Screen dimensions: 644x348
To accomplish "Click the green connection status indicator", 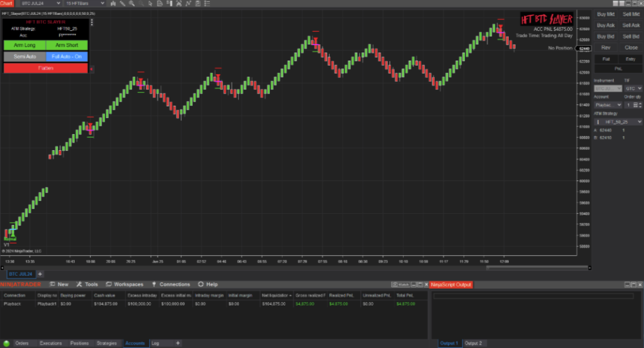I will [x=6, y=343].
